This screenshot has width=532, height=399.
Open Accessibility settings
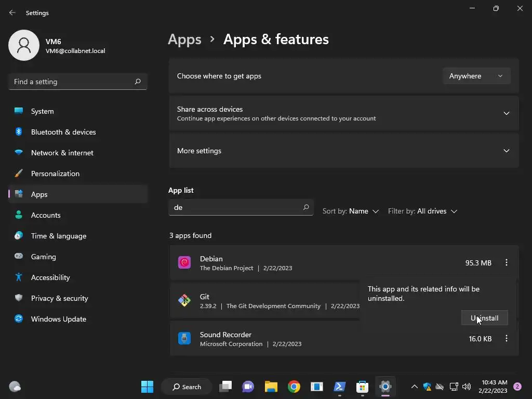click(x=78, y=277)
